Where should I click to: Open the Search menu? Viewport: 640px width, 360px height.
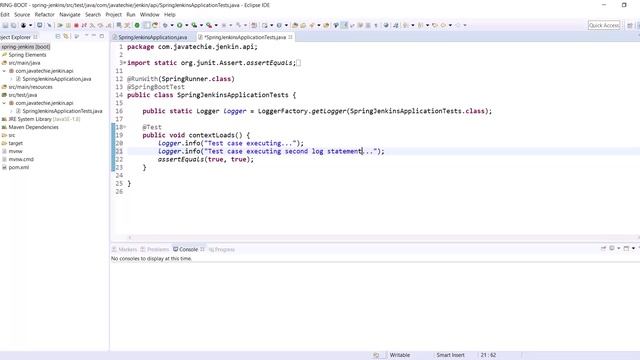[x=93, y=15]
